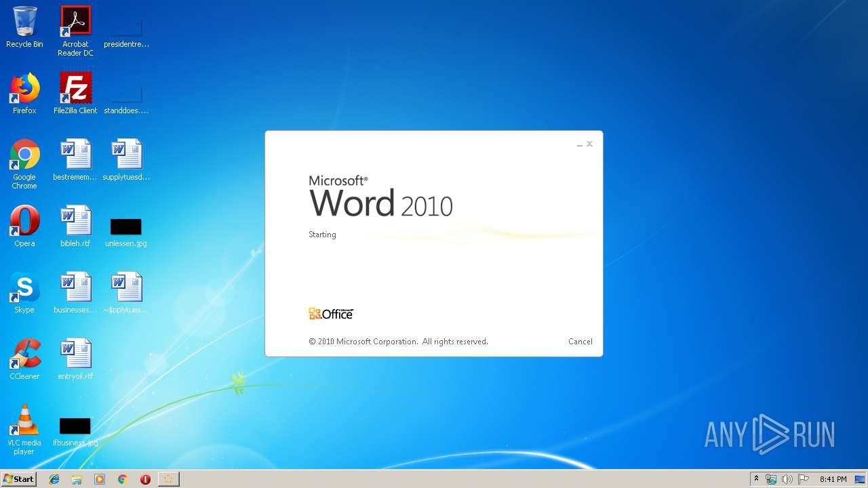Launch Google Chrome desktop shortcut

pos(24,164)
